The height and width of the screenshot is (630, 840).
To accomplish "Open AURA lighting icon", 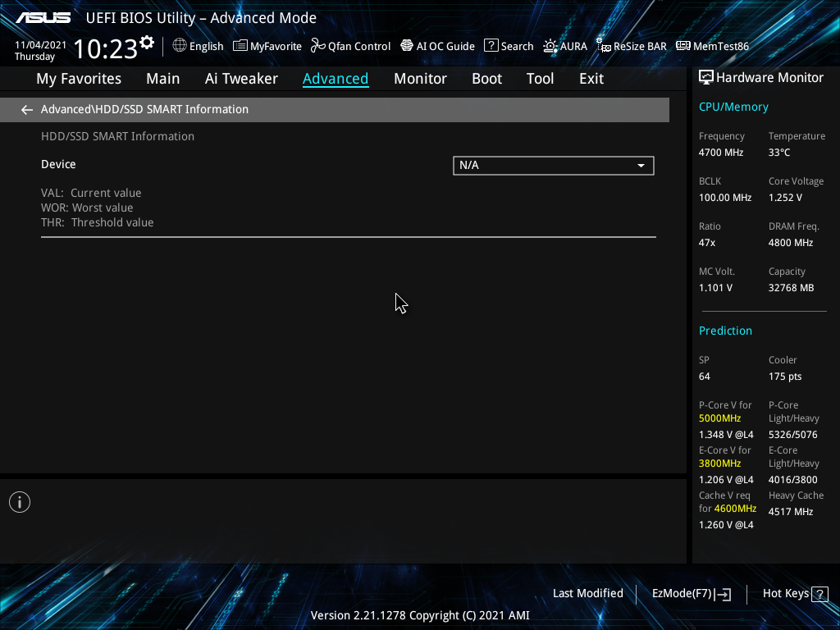I will pyautogui.click(x=550, y=46).
